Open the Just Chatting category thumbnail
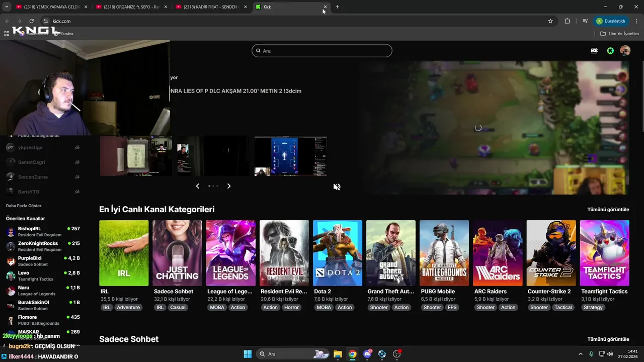 click(x=177, y=253)
